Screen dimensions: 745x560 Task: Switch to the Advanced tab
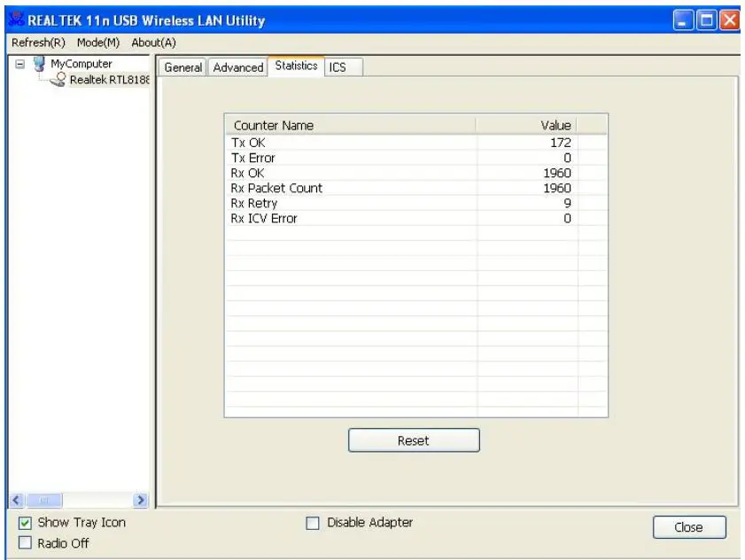click(237, 64)
